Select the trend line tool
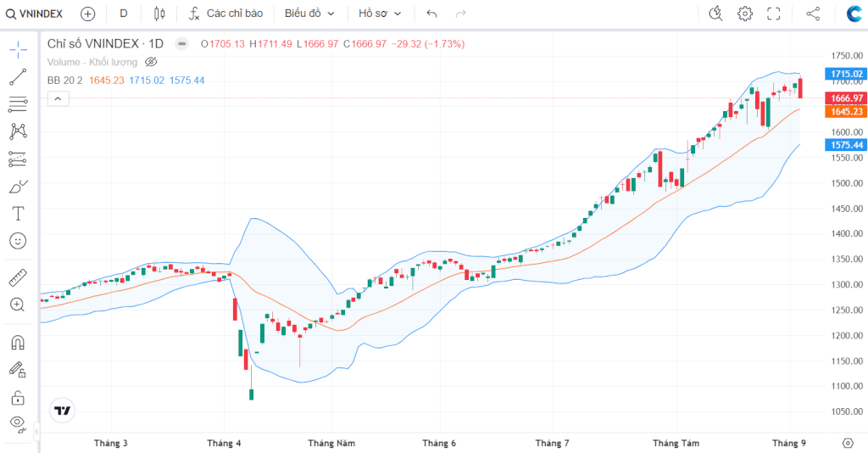This screenshot has height=453, width=868. tap(18, 77)
